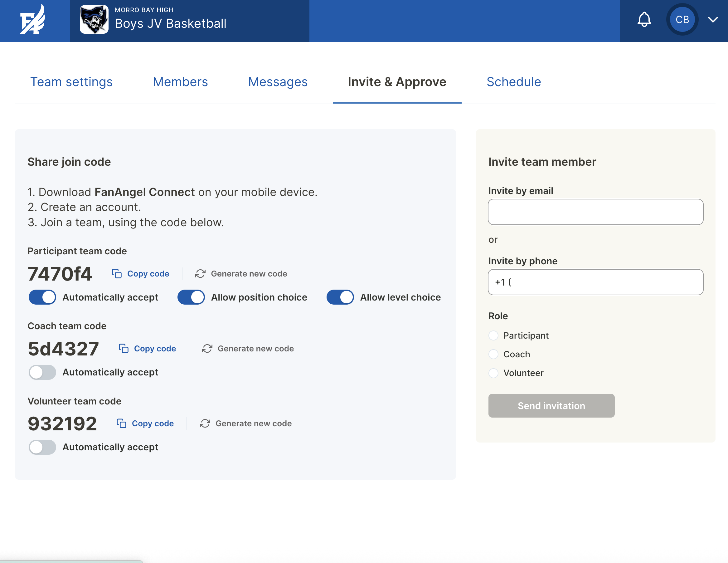Click the CB user avatar
This screenshot has width=728, height=563.
(x=682, y=20)
